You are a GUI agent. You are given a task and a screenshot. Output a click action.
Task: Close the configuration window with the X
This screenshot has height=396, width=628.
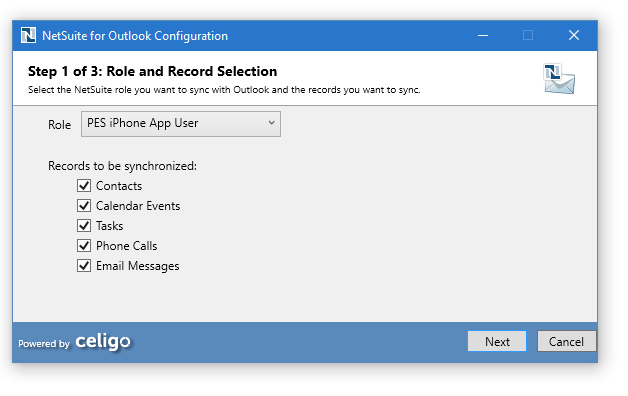tap(574, 35)
